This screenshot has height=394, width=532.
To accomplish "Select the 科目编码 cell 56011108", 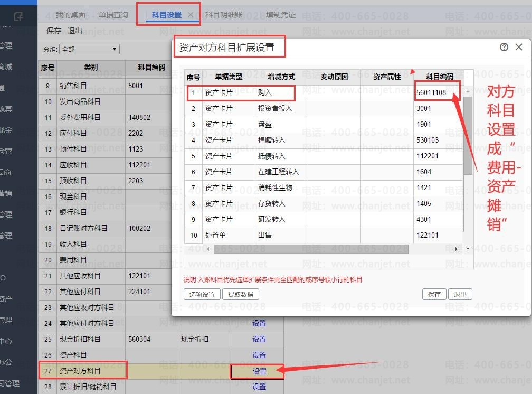I will pyautogui.click(x=438, y=92).
